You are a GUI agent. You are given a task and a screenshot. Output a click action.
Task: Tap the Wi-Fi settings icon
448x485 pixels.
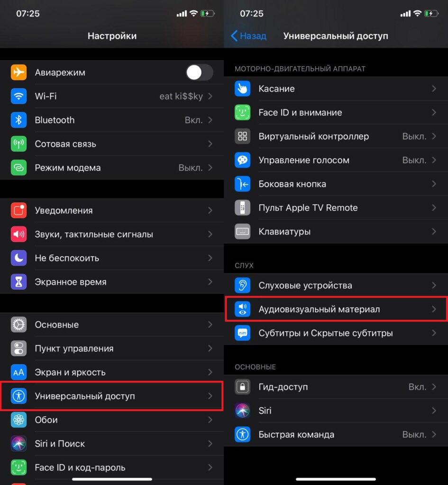tap(18, 96)
